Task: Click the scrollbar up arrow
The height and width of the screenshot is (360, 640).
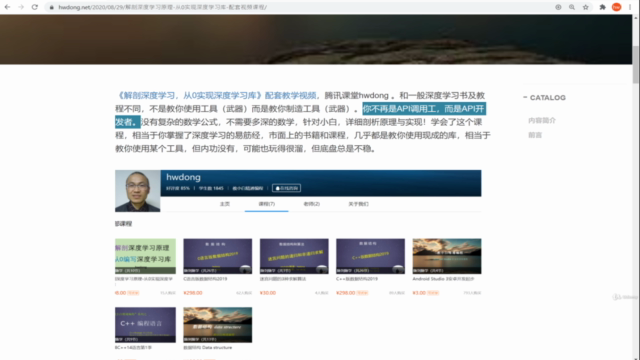Action: coord(636,18)
